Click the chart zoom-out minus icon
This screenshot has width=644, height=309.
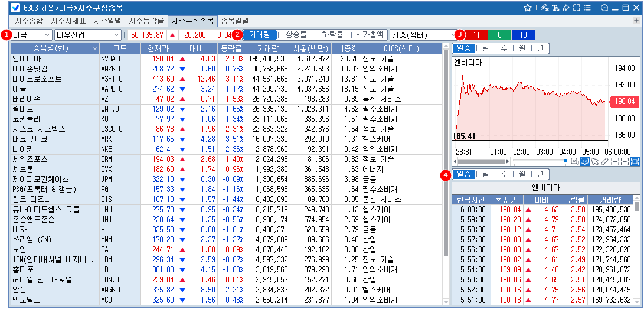point(614,161)
